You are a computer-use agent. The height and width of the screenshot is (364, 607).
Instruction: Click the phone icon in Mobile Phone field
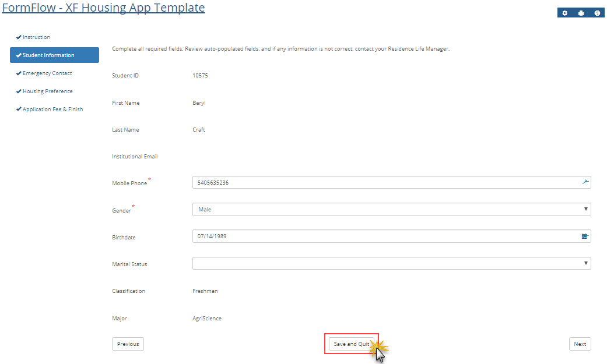point(585,182)
